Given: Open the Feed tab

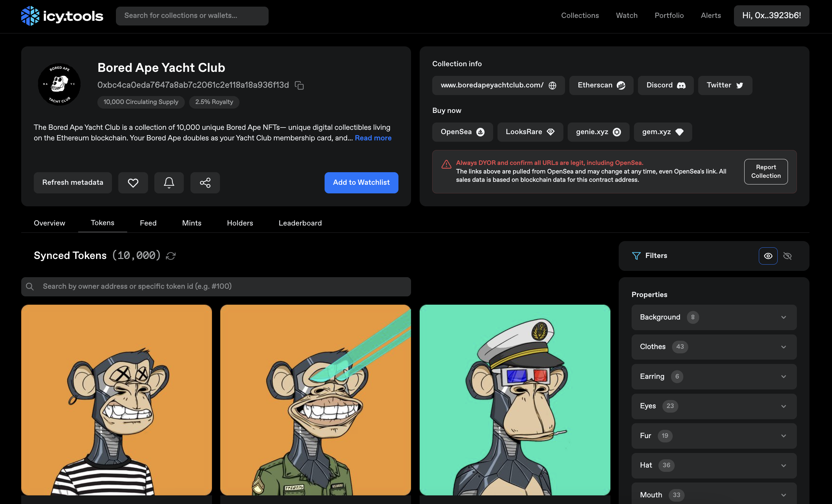Looking at the screenshot, I should (x=148, y=223).
